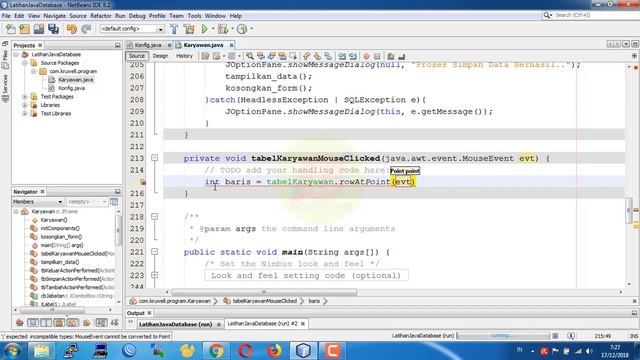This screenshot has height=360, width=640.
Task: Click the Save All toolbar icon
Action: (53, 29)
